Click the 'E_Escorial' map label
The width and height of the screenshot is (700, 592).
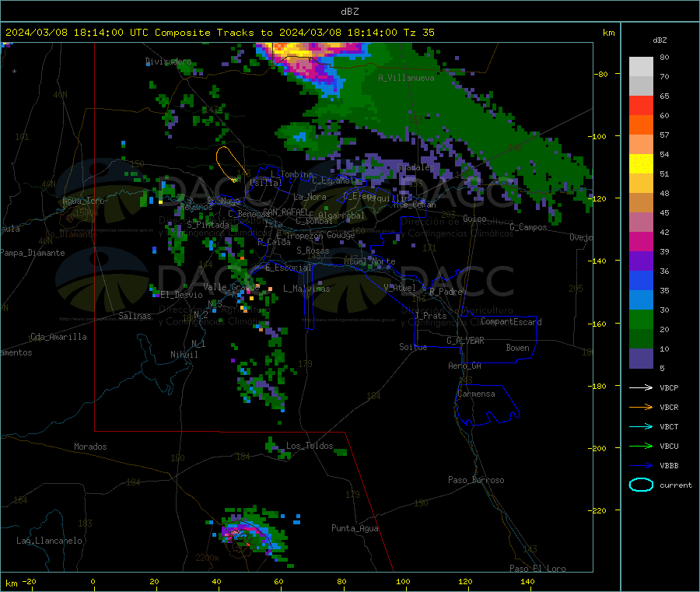(288, 268)
